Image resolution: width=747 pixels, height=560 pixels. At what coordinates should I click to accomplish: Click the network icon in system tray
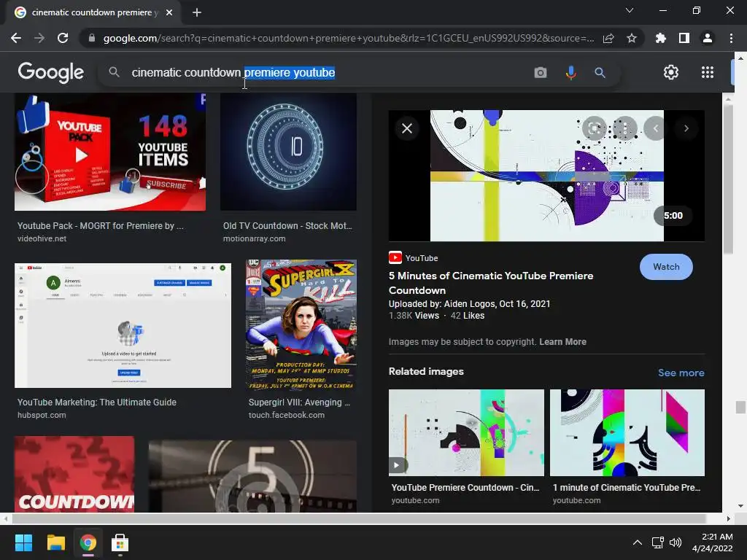coord(658,542)
